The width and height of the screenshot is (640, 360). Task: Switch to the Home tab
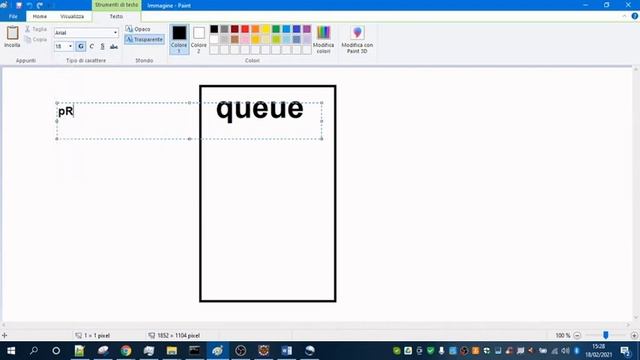click(x=40, y=16)
